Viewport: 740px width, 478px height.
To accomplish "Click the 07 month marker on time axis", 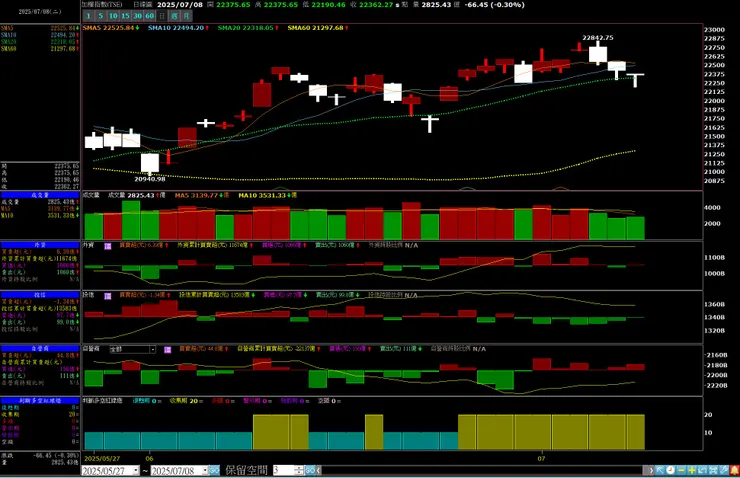I will pos(541,459).
